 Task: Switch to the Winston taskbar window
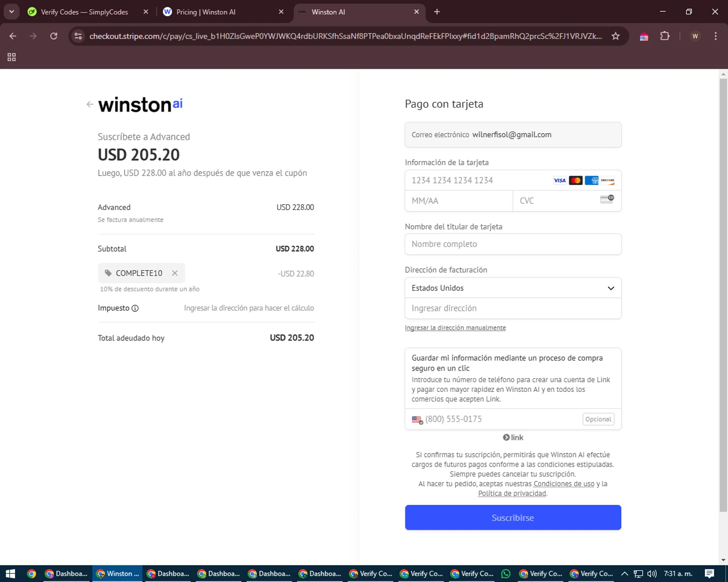(117, 574)
